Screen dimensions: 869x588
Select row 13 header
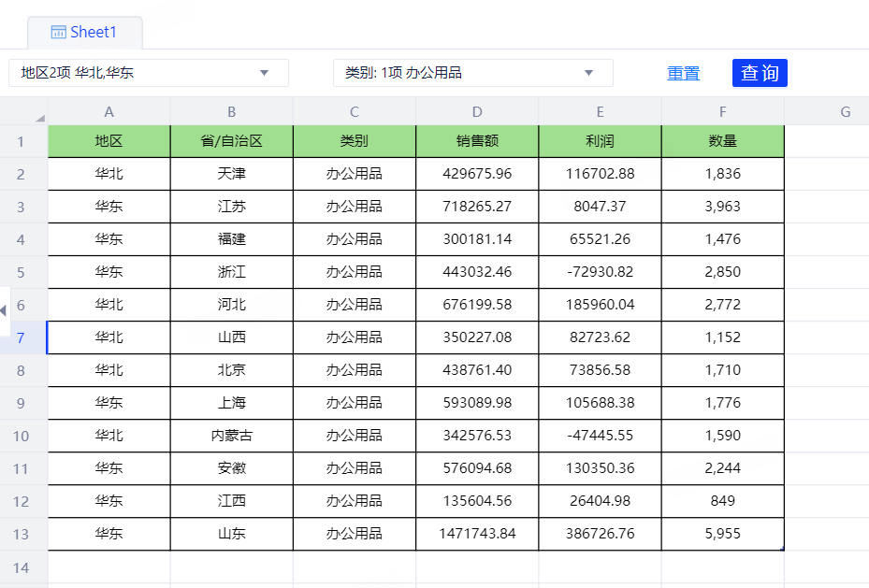[x=22, y=534]
